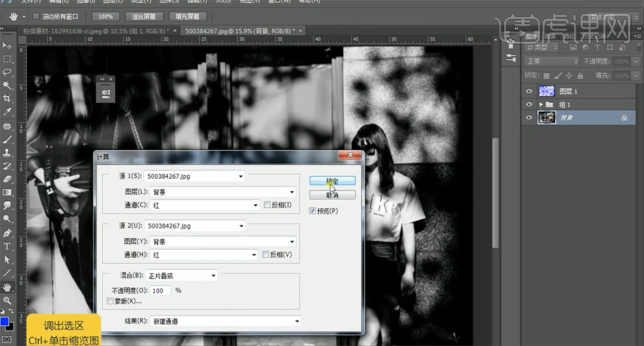
Task: Lock layer position icon
Action: (x=569, y=75)
